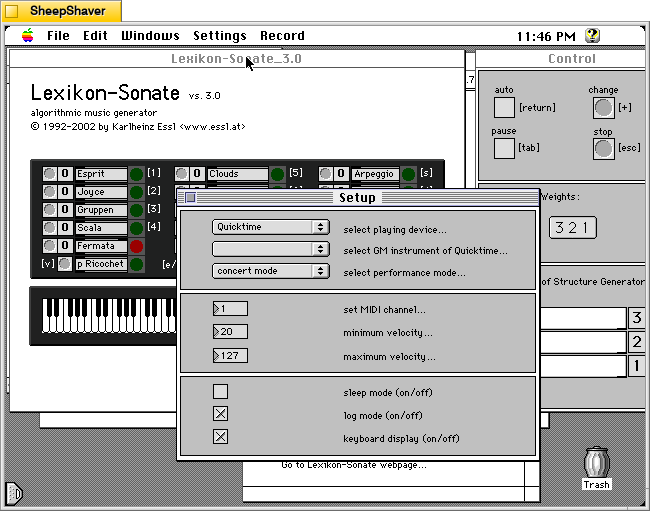
Task: Toggle the grey button left of Clouds
Action: [181, 174]
